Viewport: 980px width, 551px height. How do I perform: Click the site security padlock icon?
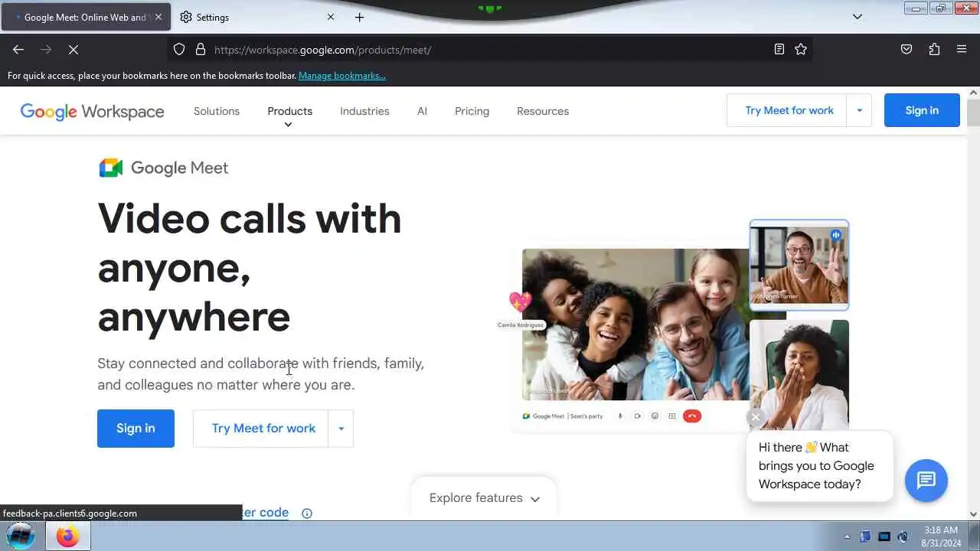pyautogui.click(x=201, y=49)
